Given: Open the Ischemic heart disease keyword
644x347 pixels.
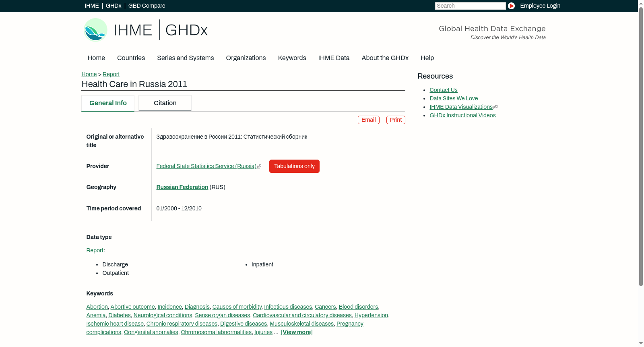Looking at the screenshot, I should (x=115, y=324).
